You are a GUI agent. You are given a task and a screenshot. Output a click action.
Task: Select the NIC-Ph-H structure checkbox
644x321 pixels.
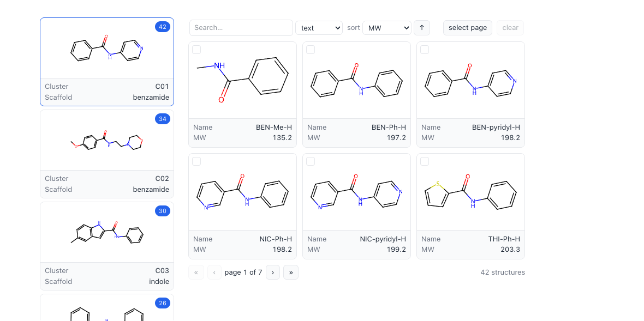196,161
